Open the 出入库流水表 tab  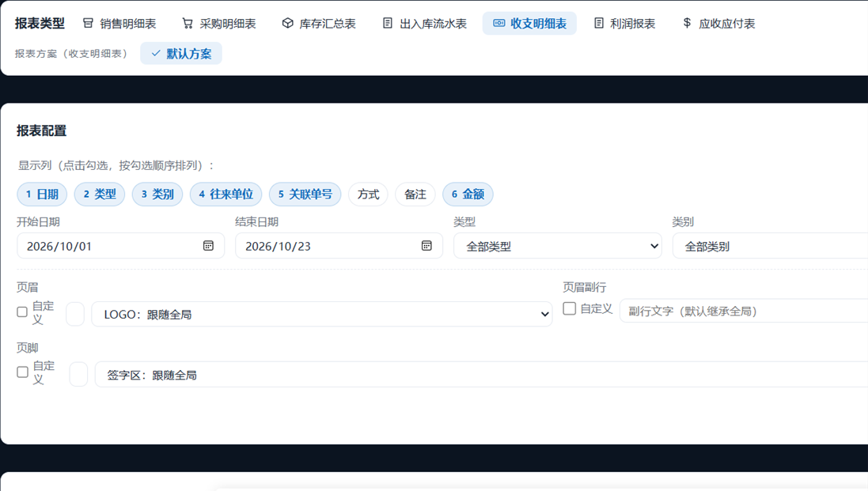(424, 23)
